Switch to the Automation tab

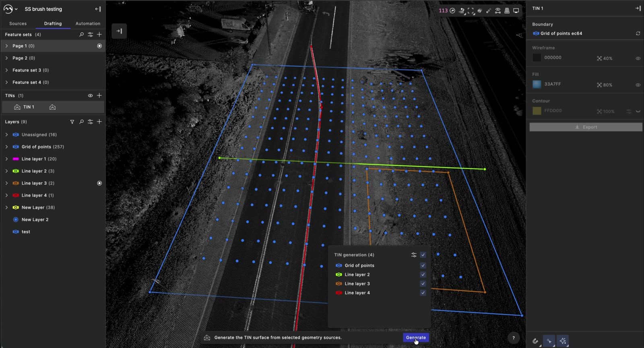pos(88,24)
